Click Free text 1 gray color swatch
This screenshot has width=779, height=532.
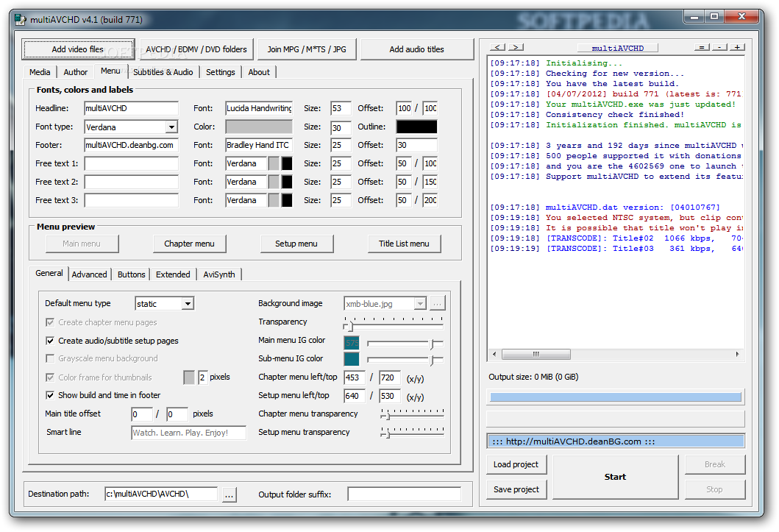coord(274,163)
